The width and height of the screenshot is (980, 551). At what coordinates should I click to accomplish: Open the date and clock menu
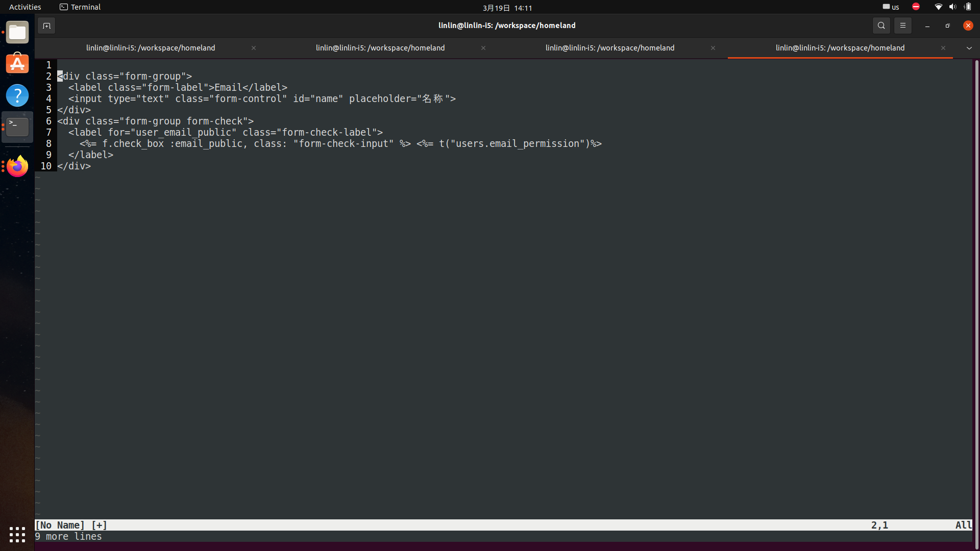507,8
